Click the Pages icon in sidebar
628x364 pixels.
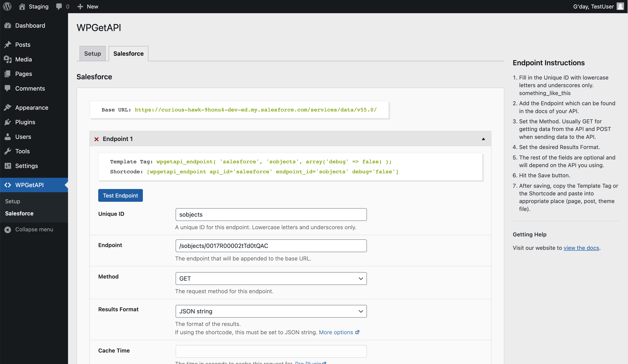pos(8,74)
